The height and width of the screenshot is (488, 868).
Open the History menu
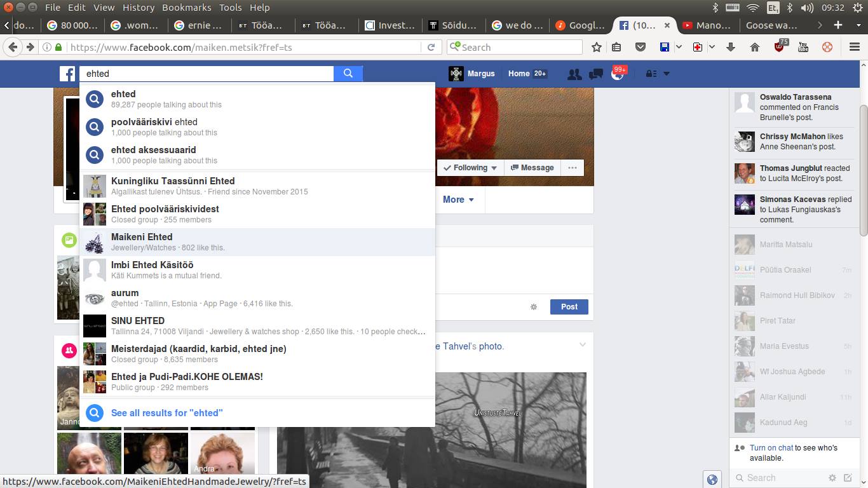138,8
